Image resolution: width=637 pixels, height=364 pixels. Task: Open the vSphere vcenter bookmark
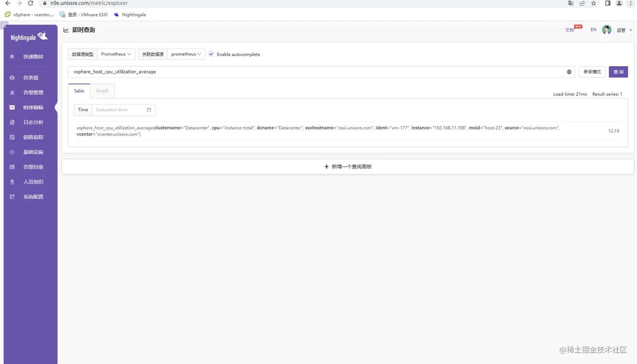[x=29, y=15]
